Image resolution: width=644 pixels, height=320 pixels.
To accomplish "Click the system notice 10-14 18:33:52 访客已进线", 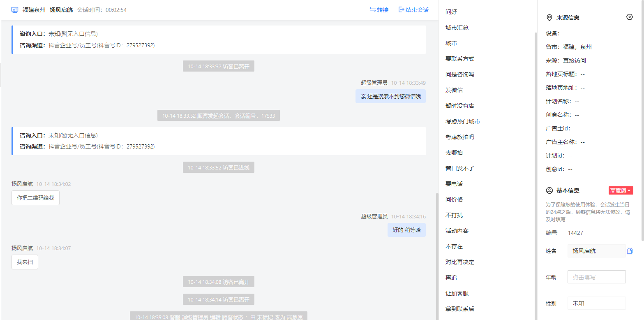I will tap(219, 167).
